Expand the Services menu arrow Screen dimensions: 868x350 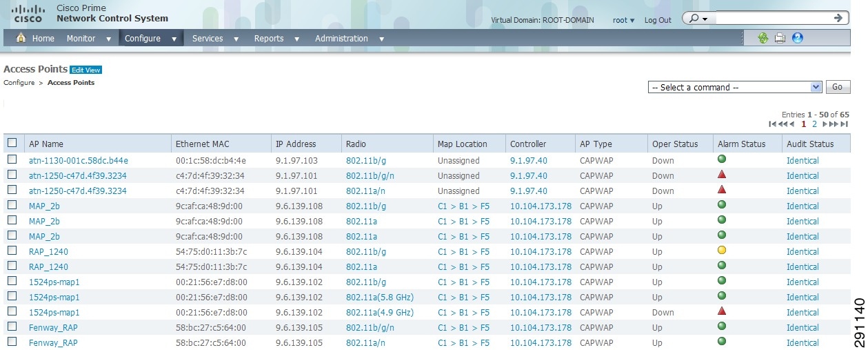click(236, 39)
